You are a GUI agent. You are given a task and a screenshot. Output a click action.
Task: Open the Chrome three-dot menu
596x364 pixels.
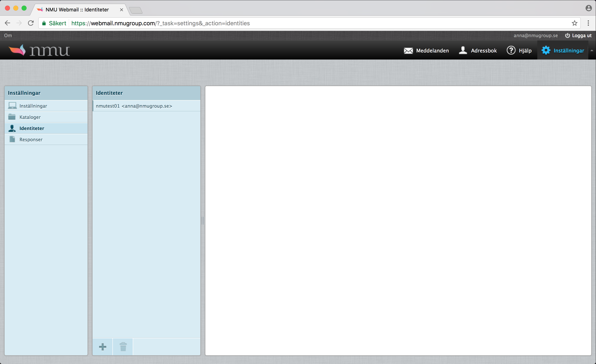(588, 23)
